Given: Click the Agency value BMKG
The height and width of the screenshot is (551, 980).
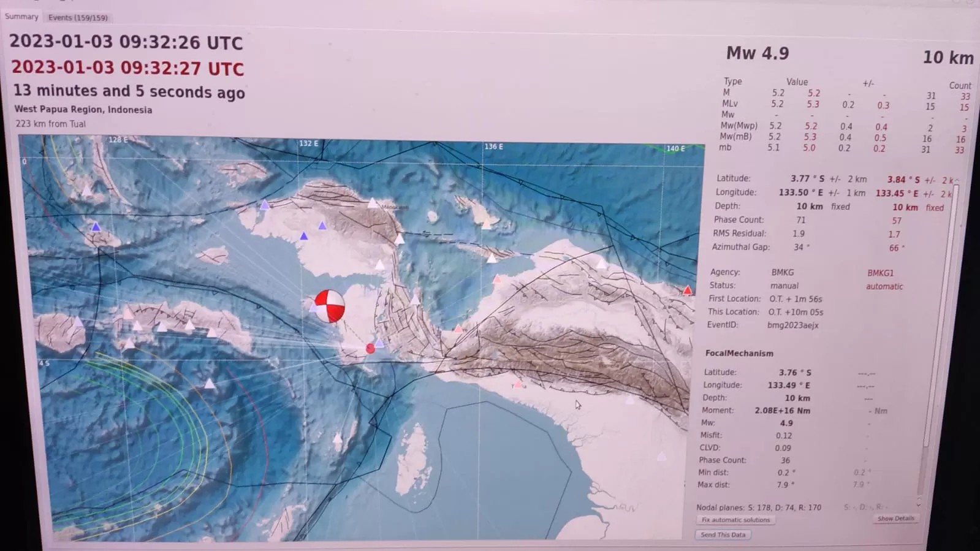Looking at the screenshot, I should [x=783, y=272].
